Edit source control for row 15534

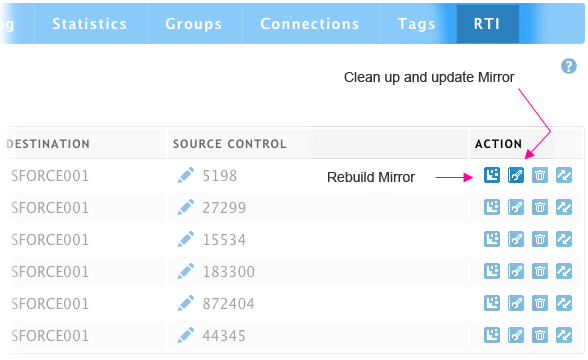(x=186, y=239)
